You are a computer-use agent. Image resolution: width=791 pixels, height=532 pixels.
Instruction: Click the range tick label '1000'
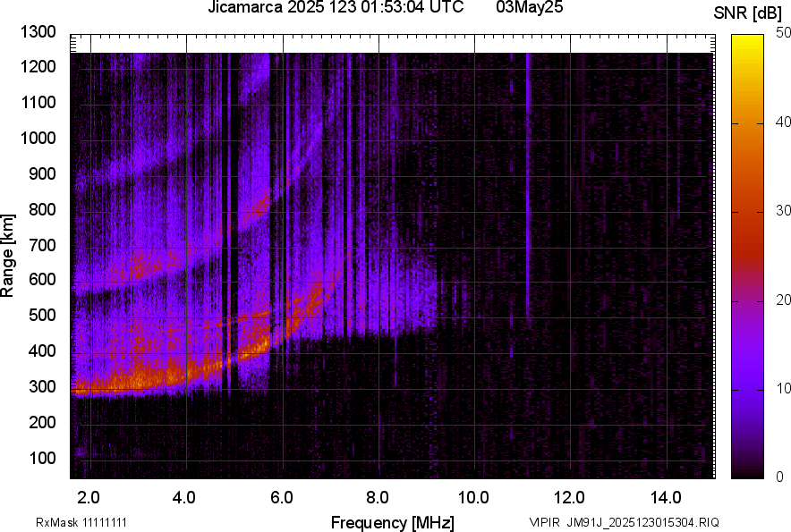click(x=38, y=138)
